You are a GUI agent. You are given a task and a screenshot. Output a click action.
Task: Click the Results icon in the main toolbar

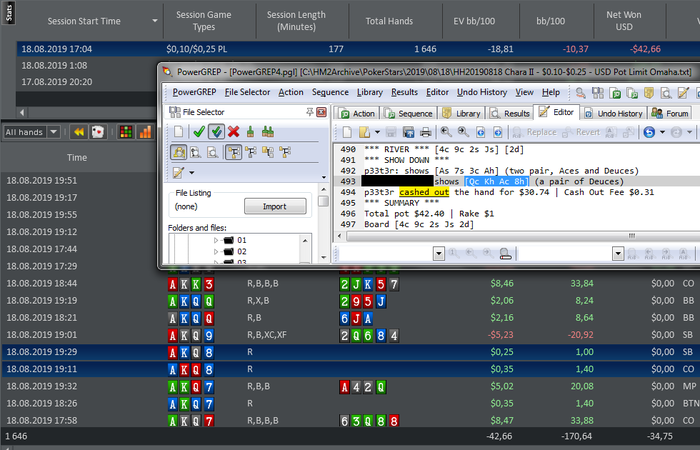click(666, 93)
